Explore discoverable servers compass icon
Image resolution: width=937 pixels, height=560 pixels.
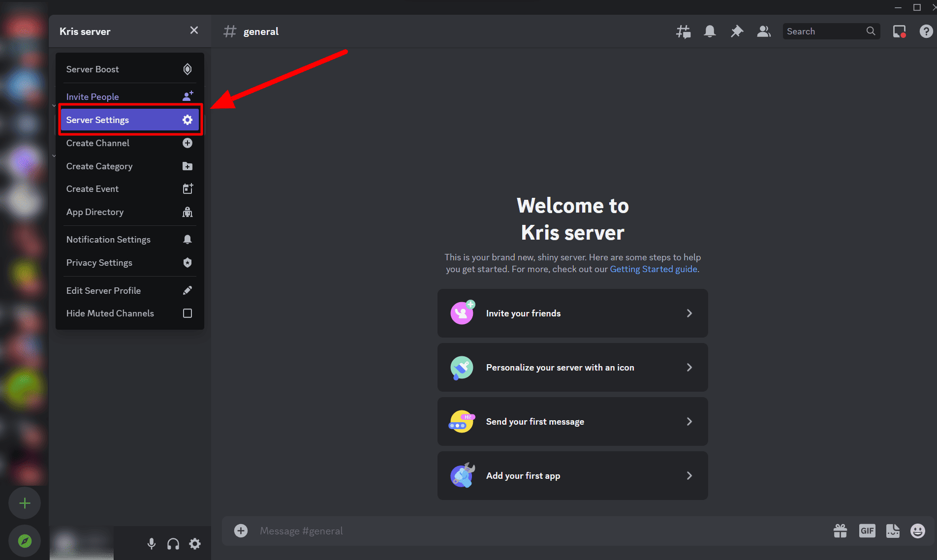(x=25, y=541)
